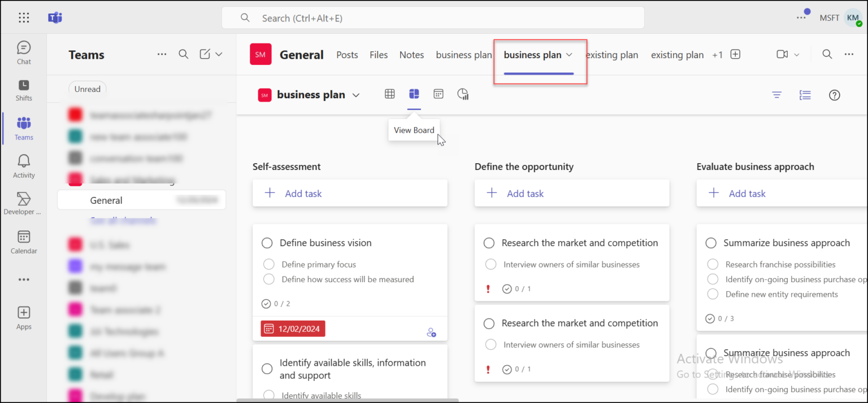
Task: Complete the Summarize business approach task circle
Action: coord(711,243)
